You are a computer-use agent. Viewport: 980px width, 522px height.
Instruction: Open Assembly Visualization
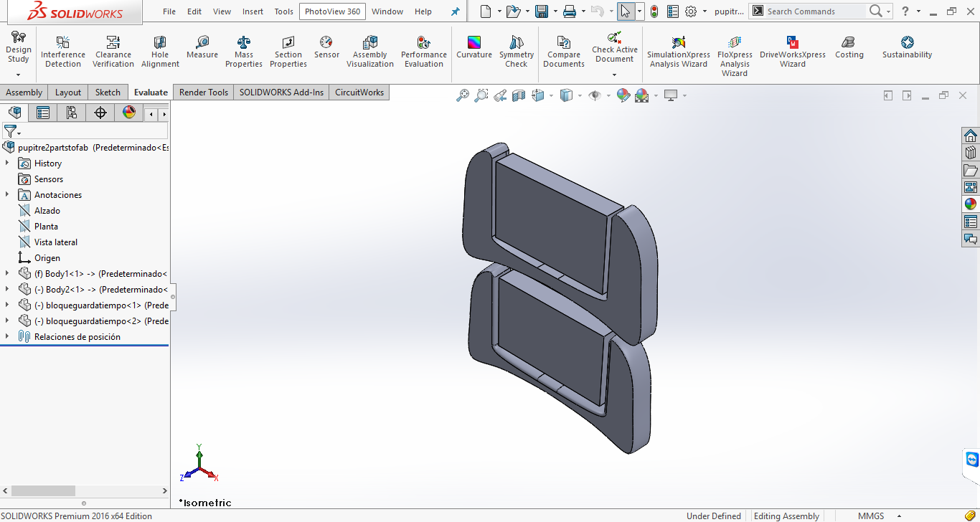click(370, 52)
